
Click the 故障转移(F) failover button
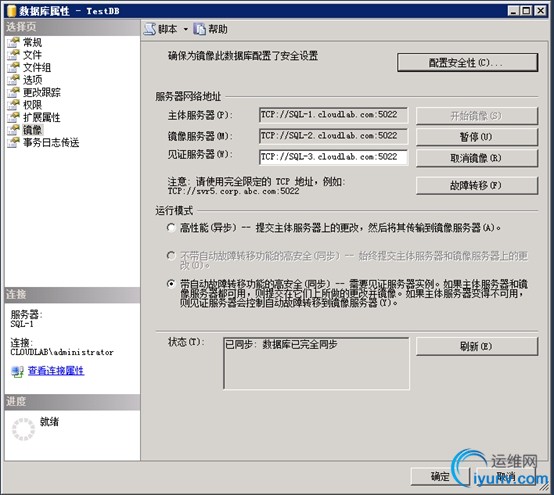pyautogui.click(x=477, y=185)
